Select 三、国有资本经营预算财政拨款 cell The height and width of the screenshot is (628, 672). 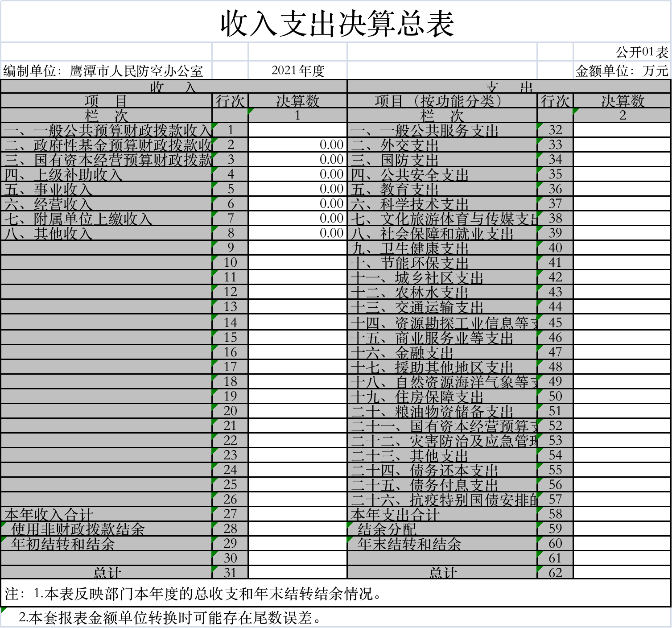107,160
